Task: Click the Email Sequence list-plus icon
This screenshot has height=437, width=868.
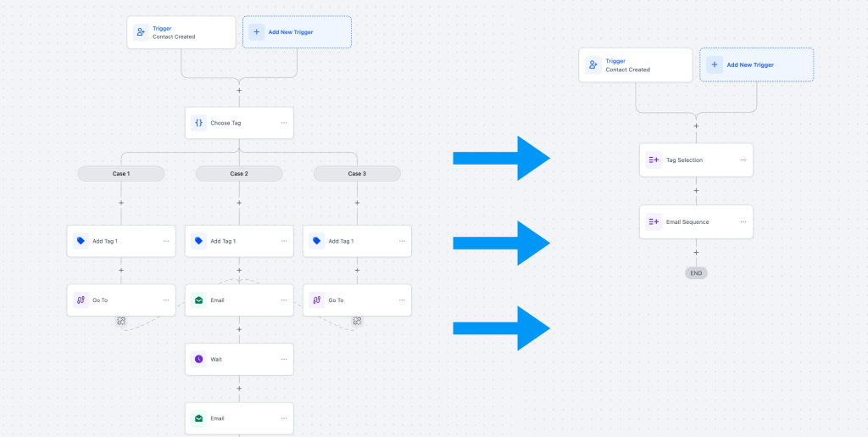Action: 654,222
